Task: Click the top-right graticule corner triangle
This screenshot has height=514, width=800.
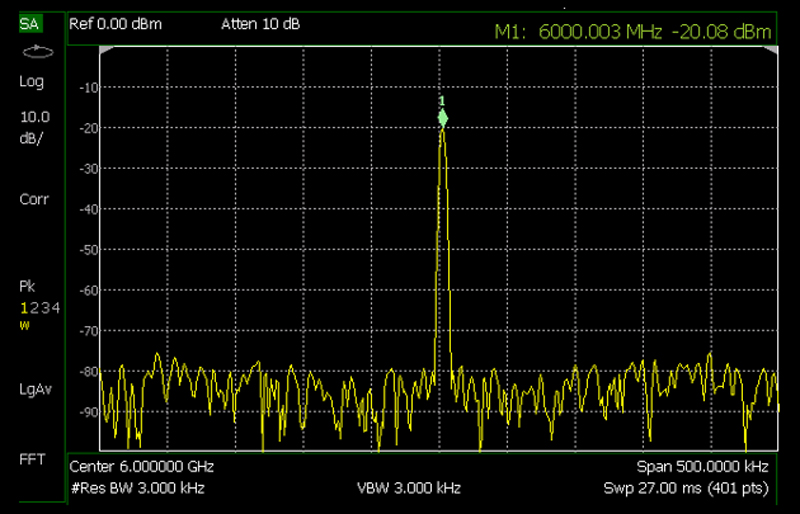Action: [771, 50]
